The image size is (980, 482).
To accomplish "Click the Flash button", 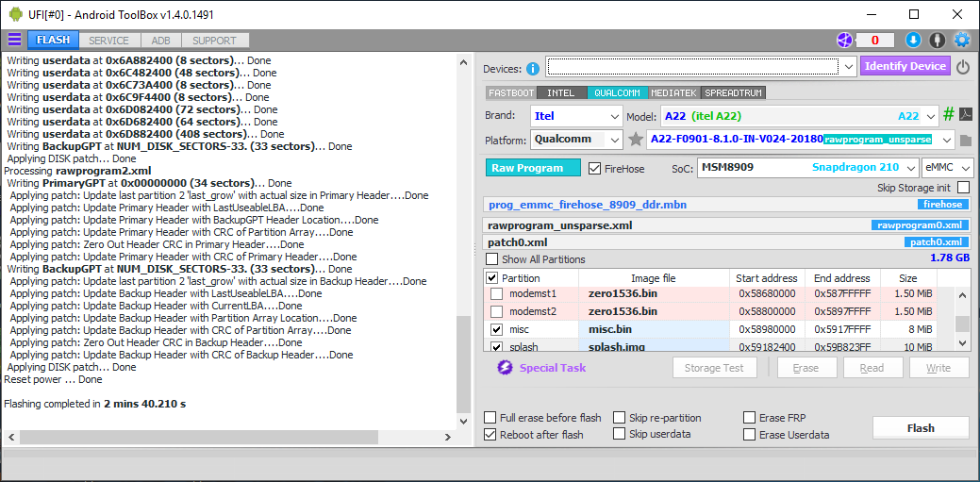I will [921, 428].
